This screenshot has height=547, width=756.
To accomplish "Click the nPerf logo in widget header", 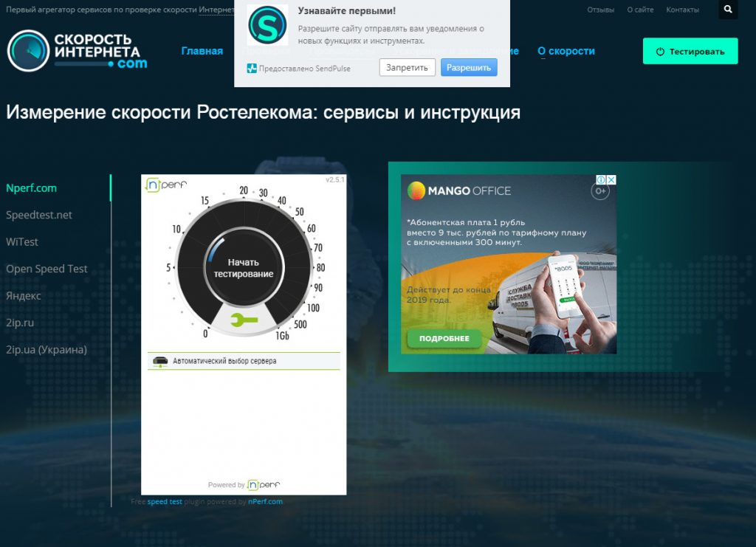I will (166, 185).
